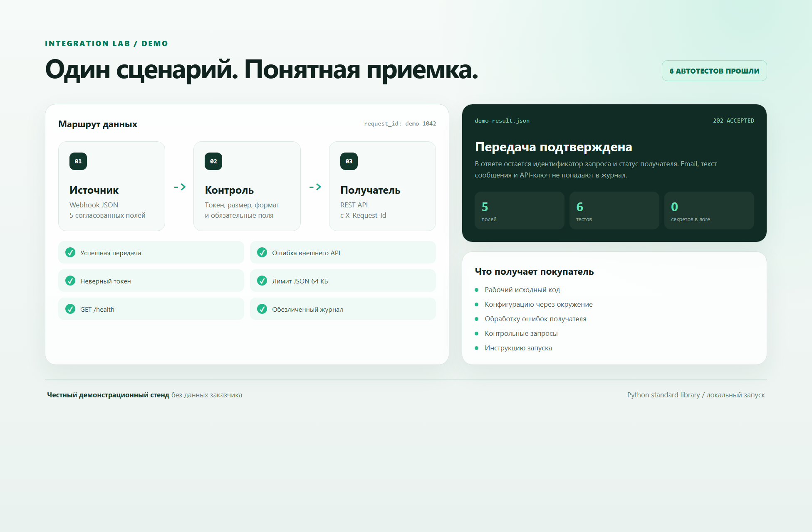Click the arrow between Источник and Контроль

[x=180, y=187]
